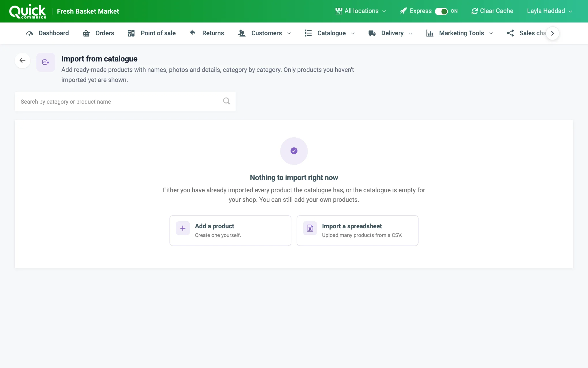The image size is (588, 368).
Task: Turn off the Express toggle
Action: click(x=441, y=11)
